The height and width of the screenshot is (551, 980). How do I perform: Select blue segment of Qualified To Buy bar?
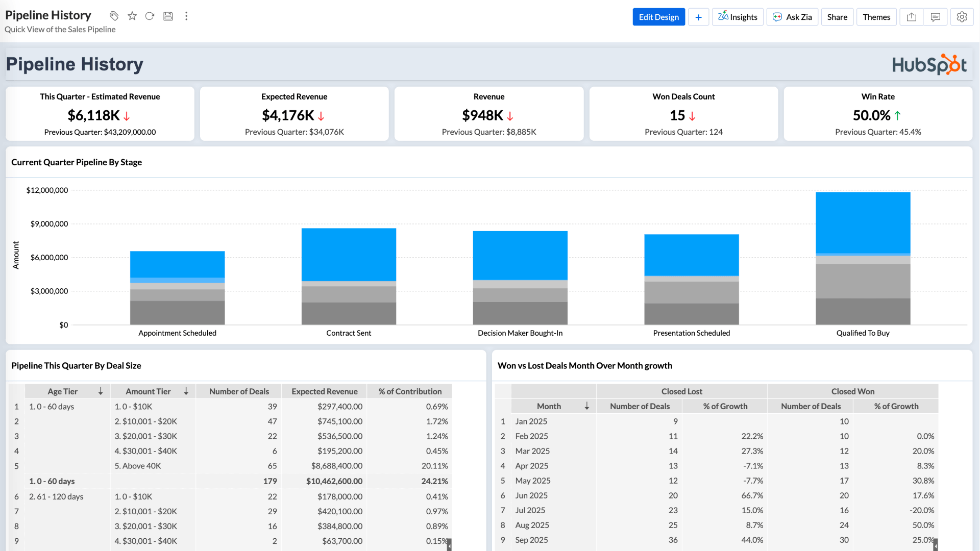coord(863,222)
